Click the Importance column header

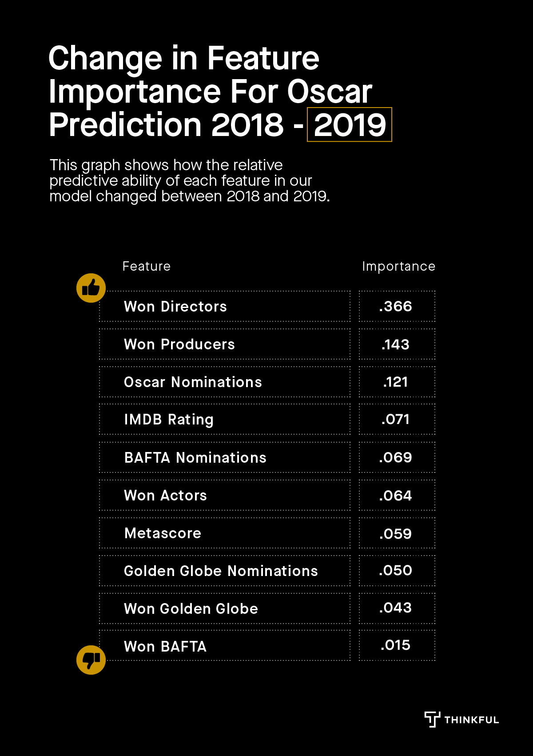point(398,267)
